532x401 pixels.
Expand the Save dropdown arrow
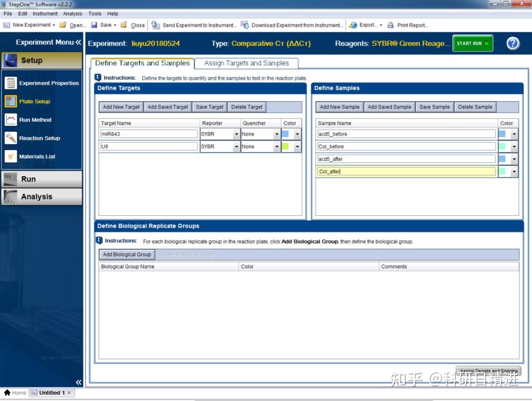115,25
